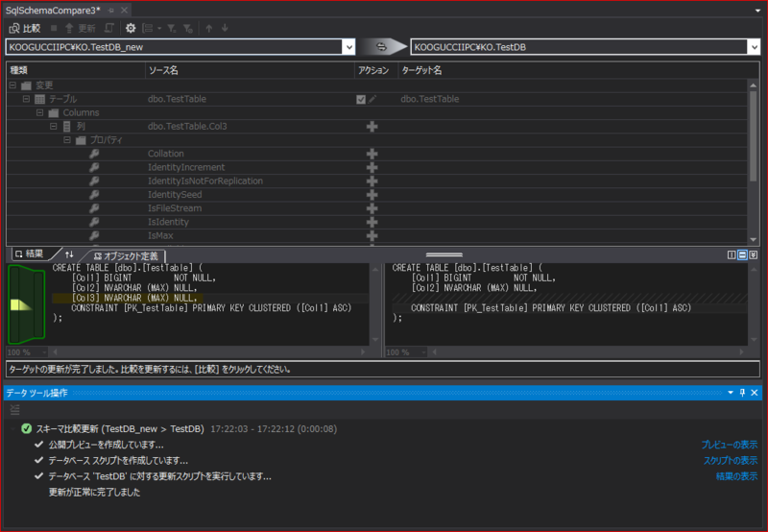Click the plus icon in IsFileStream row
Image resolution: width=768 pixels, height=532 pixels.
pyautogui.click(x=372, y=208)
